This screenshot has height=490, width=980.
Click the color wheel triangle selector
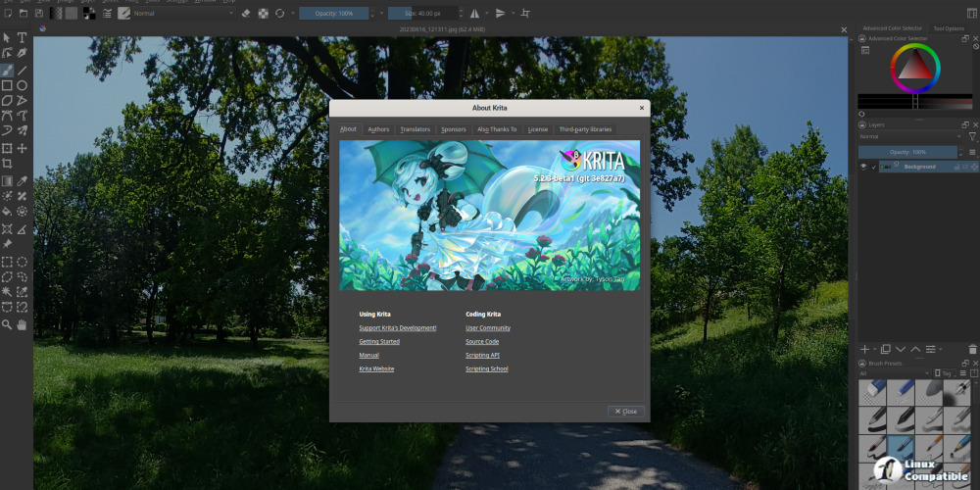[914, 70]
